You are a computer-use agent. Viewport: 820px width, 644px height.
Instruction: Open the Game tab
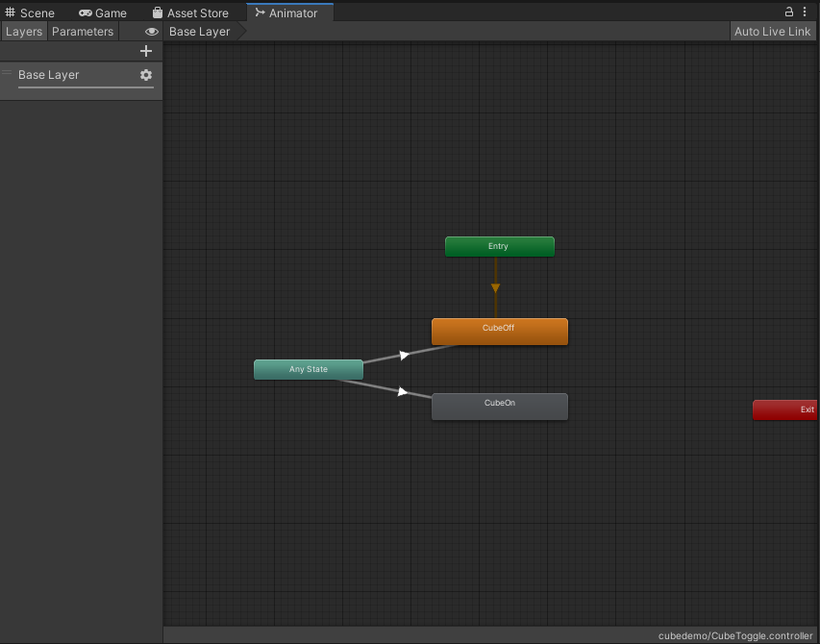(x=103, y=12)
